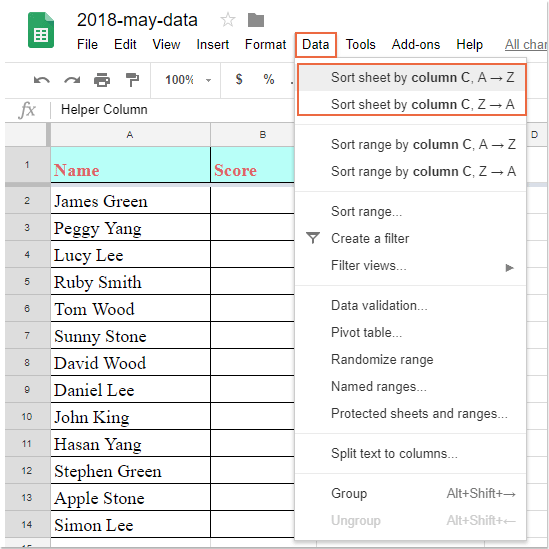Open the Data menu
Screen dimensions: 549x549
(x=315, y=44)
